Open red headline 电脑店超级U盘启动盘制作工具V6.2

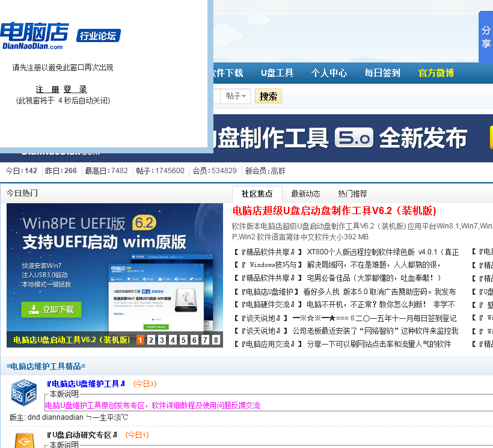(x=334, y=210)
